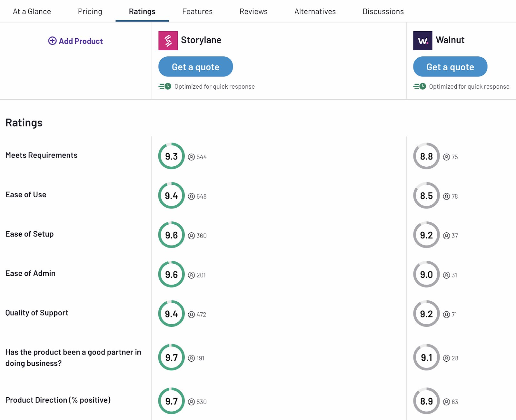The width and height of the screenshot is (516, 420).
Task: Click Walnut's 8.9 Product Direction score
Action: coord(426,401)
